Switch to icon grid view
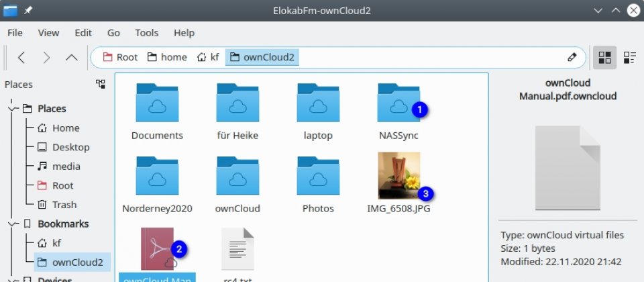644x282 pixels. coord(604,57)
